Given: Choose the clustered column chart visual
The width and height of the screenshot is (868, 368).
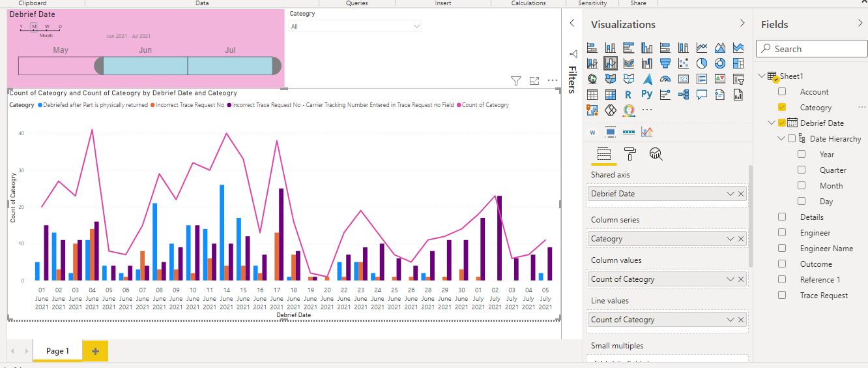Looking at the screenshot, I should click(647, 48).
